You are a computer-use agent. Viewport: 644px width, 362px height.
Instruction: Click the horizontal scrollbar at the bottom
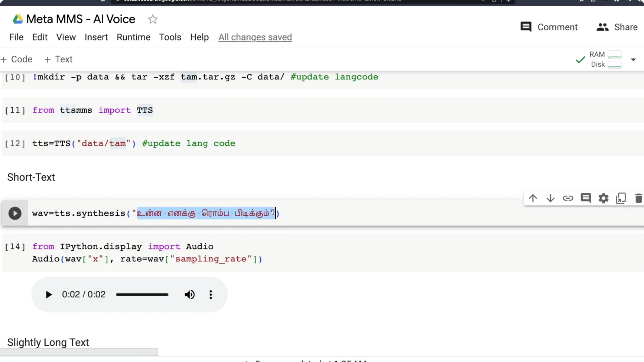[x=79, y=352]
